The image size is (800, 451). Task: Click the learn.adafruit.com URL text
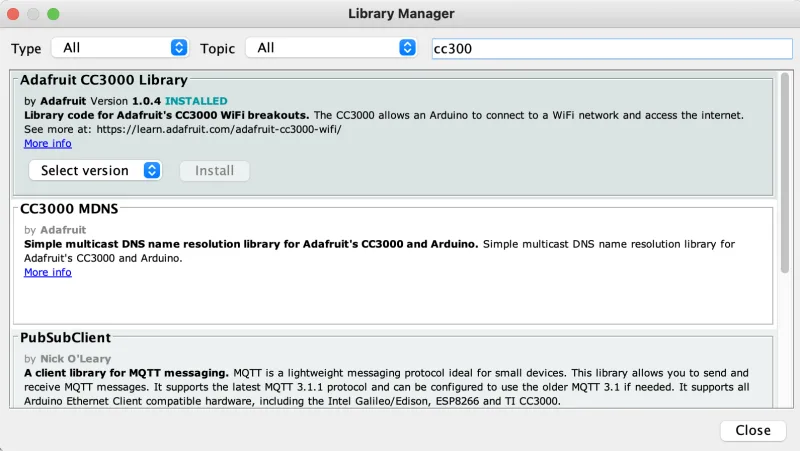coord(219,129)
